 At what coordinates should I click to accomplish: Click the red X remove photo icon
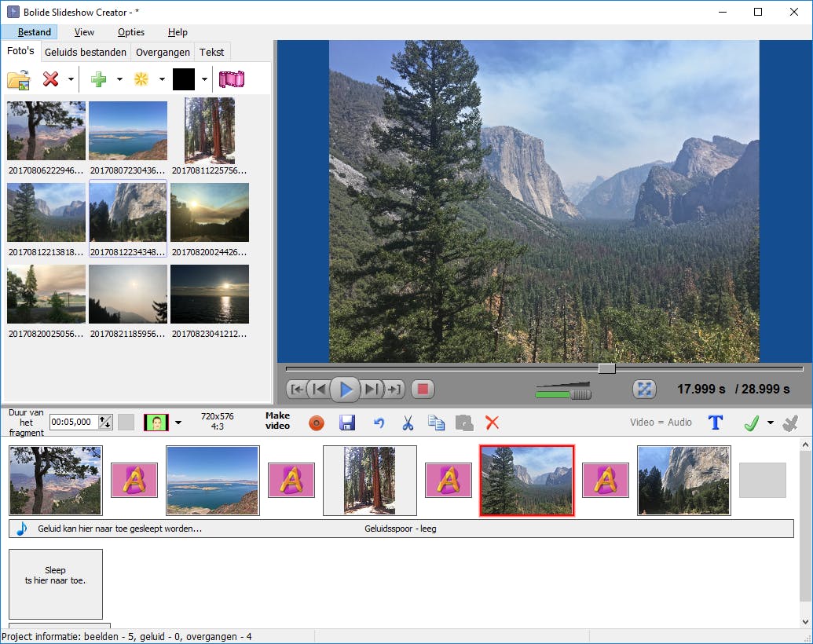coord(51,79)
